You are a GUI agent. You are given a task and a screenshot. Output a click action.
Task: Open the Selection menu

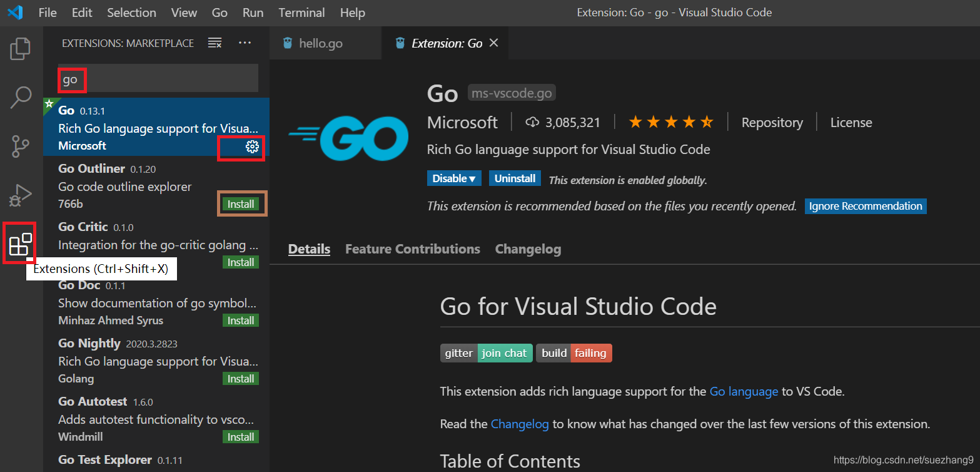click(x=131, y=13)
